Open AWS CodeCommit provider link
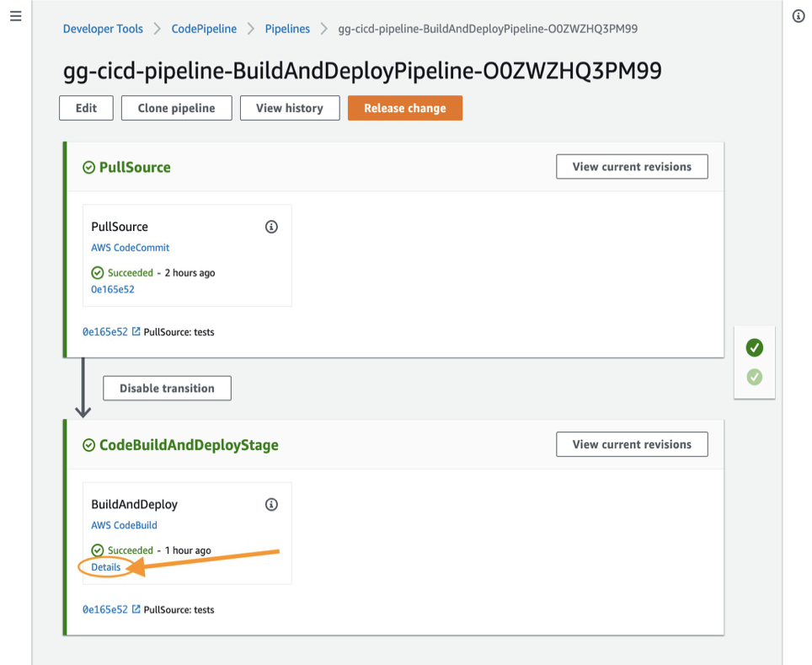This screenshot has width=812, height=665. (x=131, y=248)
